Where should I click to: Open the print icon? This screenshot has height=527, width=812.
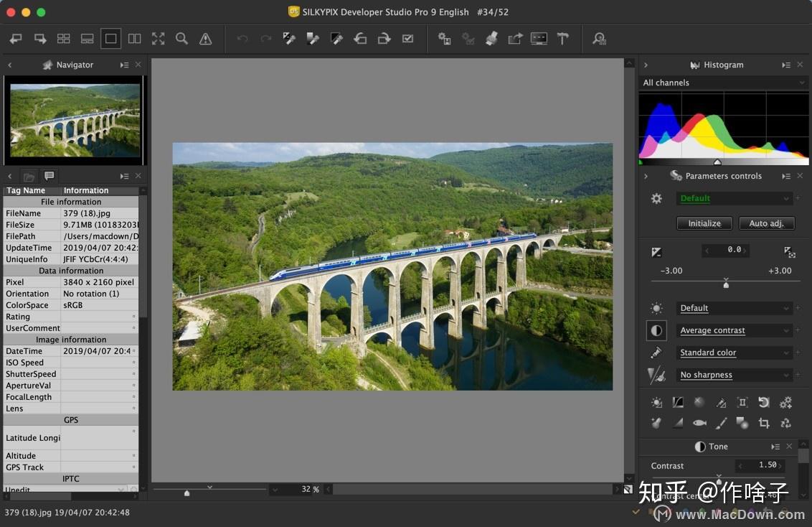(x=492, y=38)
